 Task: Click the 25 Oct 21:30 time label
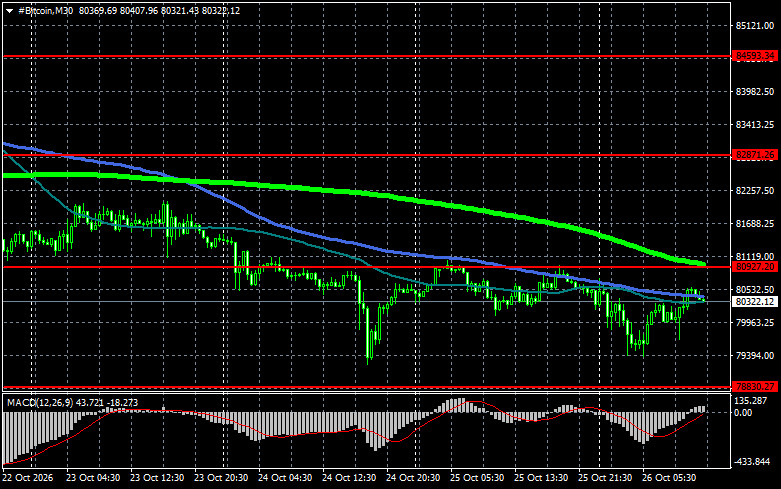(605, 478)
